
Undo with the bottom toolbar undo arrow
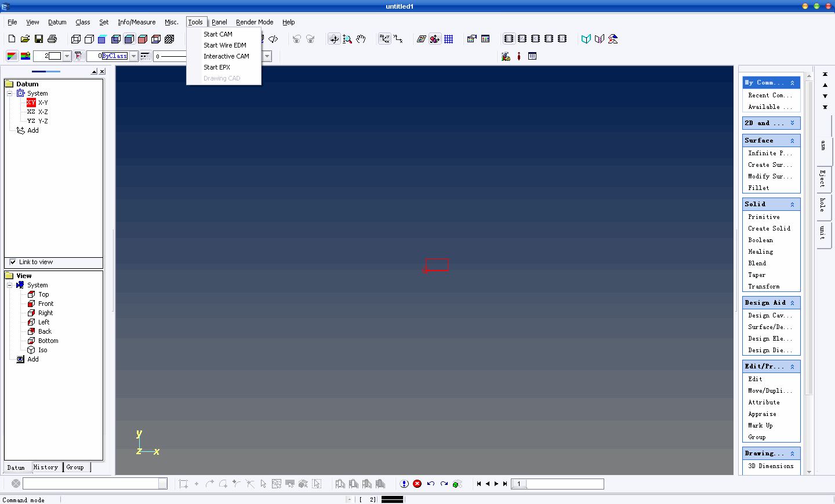click(431, 484)
